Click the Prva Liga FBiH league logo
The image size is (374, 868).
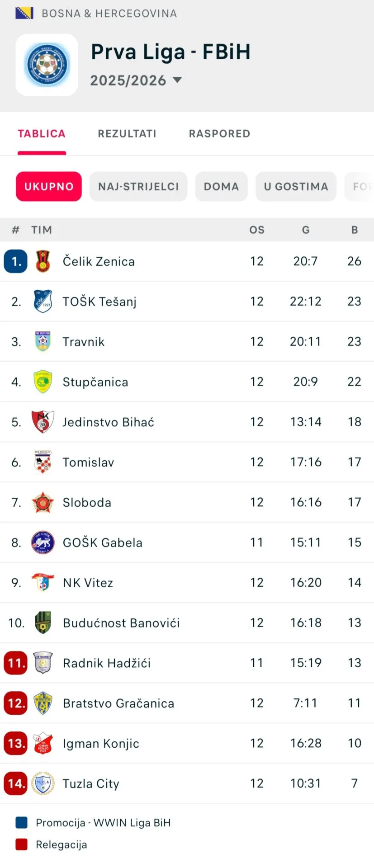tap(47, 65)
